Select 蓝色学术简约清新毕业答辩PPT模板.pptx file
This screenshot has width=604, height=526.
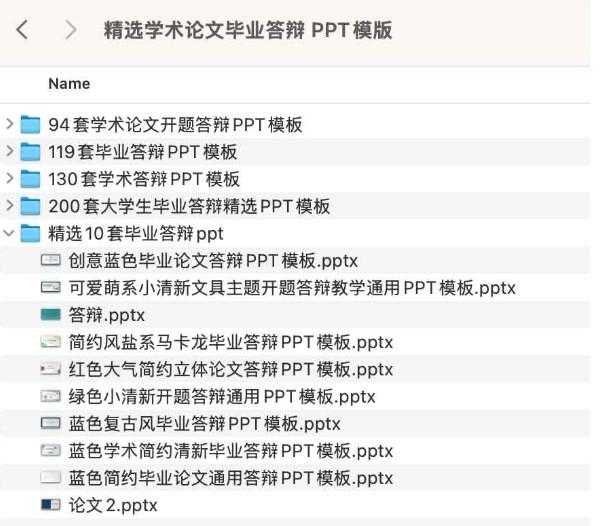(x=231, y=451)
